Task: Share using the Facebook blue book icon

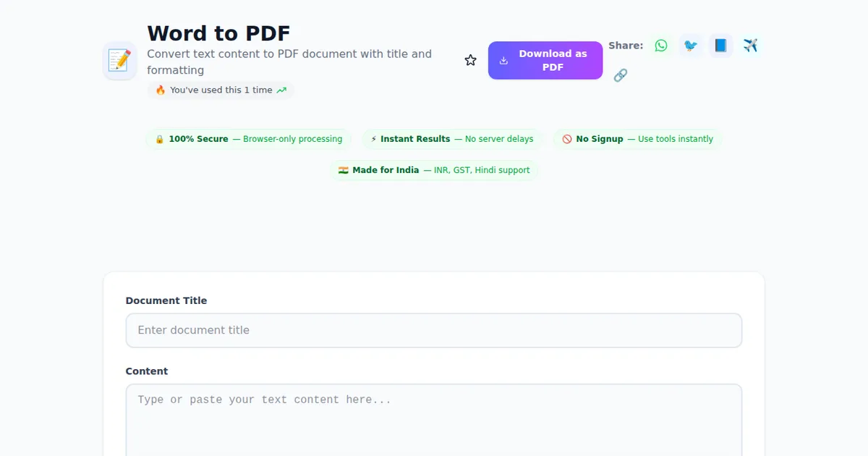Action: [720, 46]
